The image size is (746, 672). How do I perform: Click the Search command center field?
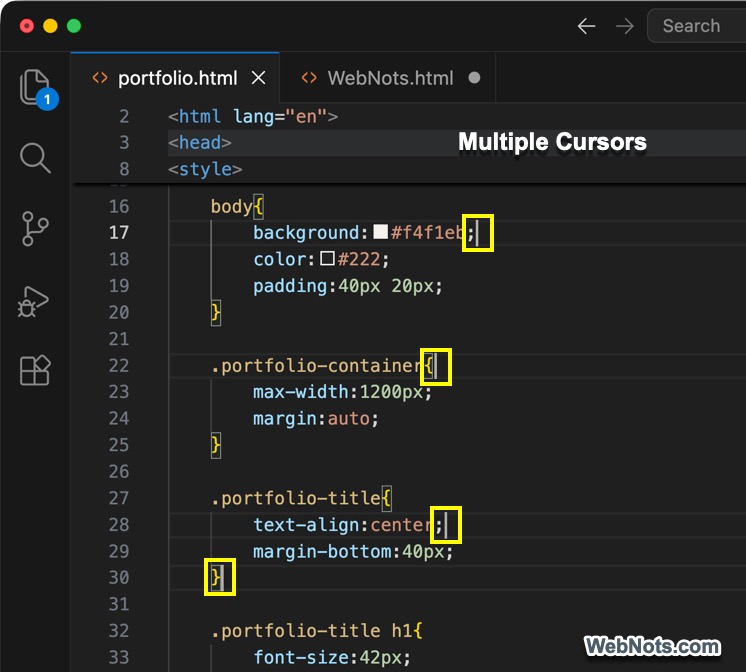click(x=697, y=26)
